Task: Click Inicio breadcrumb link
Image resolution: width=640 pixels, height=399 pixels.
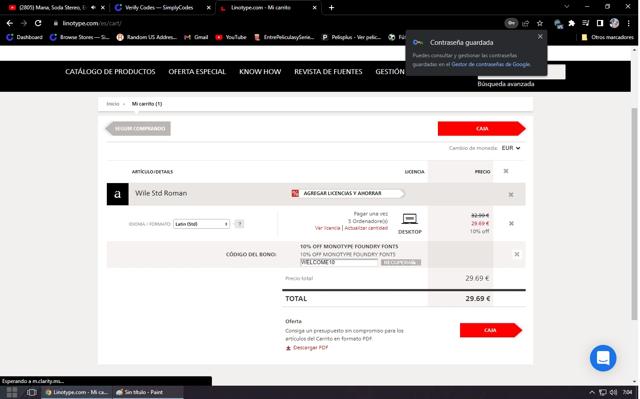Action: [113, 104]
